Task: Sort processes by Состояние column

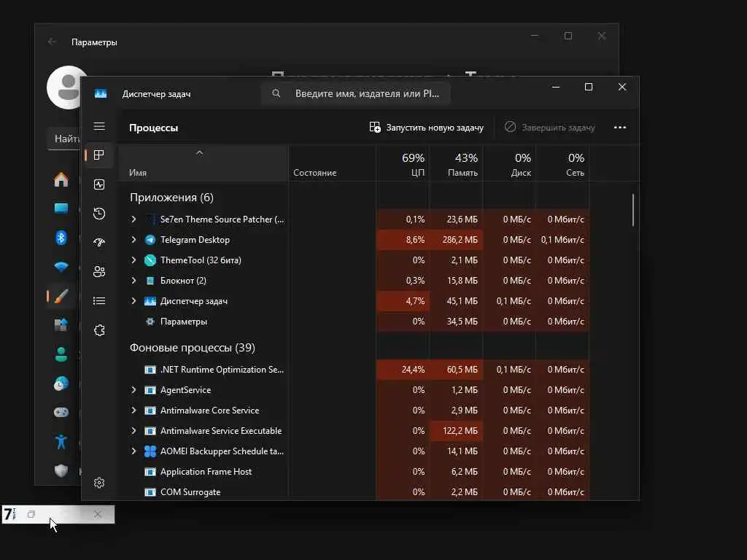Action: click(332, 164)
